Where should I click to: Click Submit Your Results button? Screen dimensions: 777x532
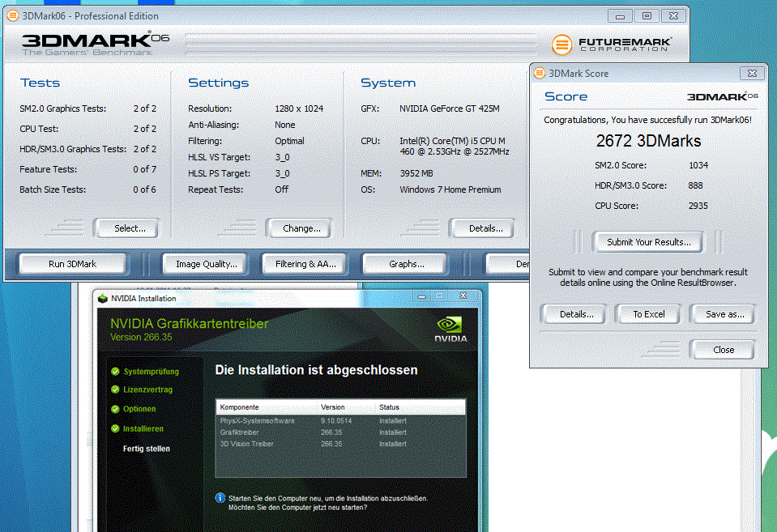648,242
